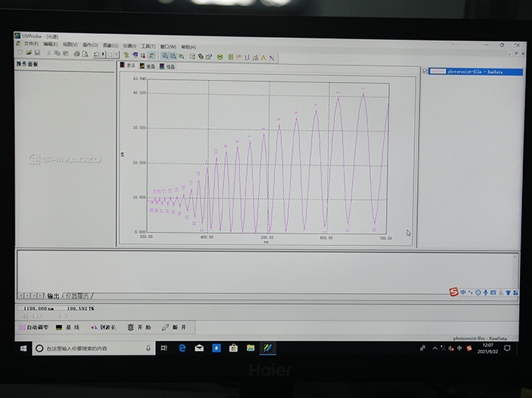Click the Go To Wavelength (到波长) icon
The width and height of the screenshot is (532, 398).
click(x=95, y=327)
